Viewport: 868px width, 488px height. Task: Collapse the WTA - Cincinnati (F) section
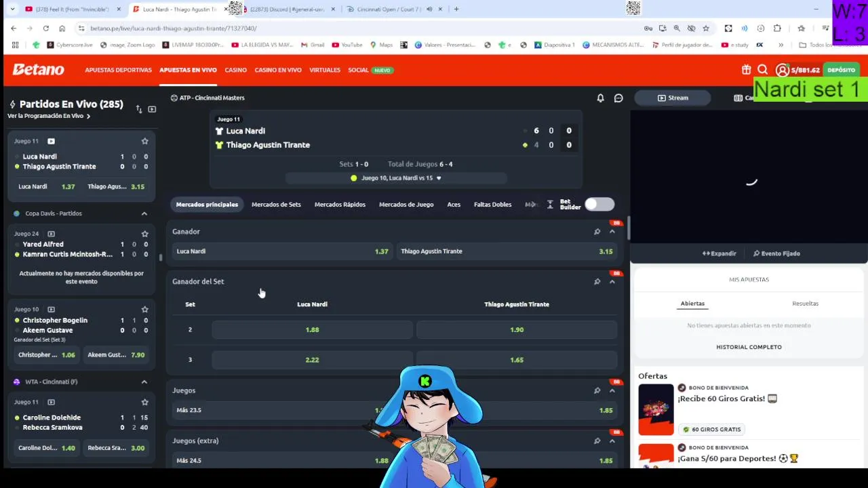pyautogui.click(x=144, y=382)
